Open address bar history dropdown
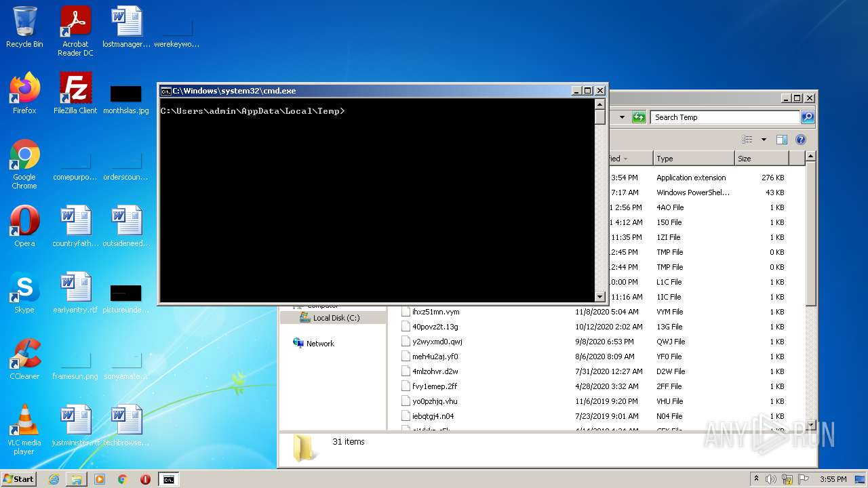 622,117
